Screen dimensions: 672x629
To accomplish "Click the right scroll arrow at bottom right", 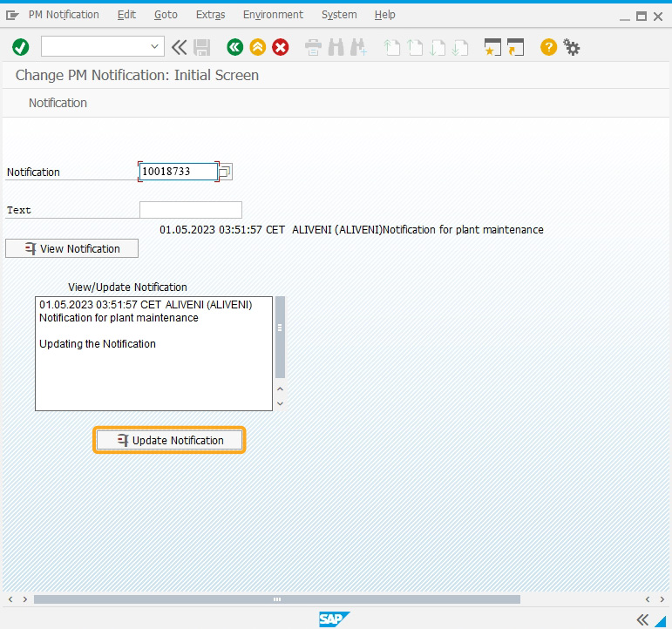I will (x=662, y=599).
